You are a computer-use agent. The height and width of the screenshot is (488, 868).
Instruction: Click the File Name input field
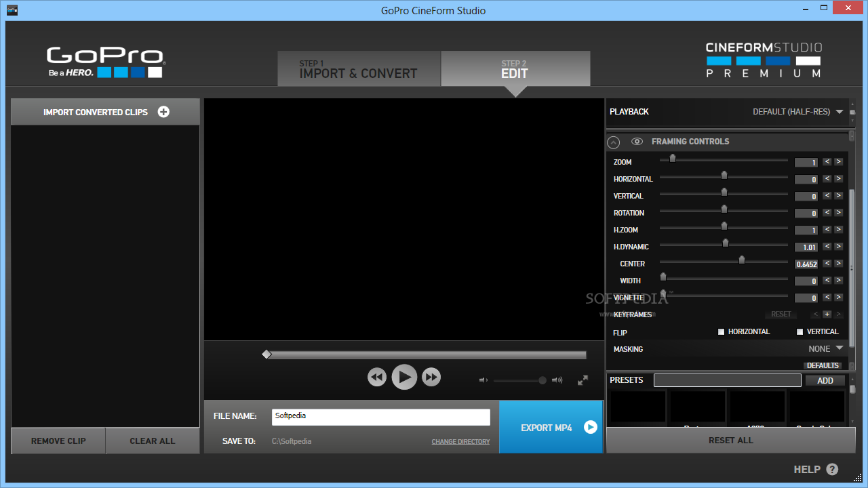pos(381,417)
